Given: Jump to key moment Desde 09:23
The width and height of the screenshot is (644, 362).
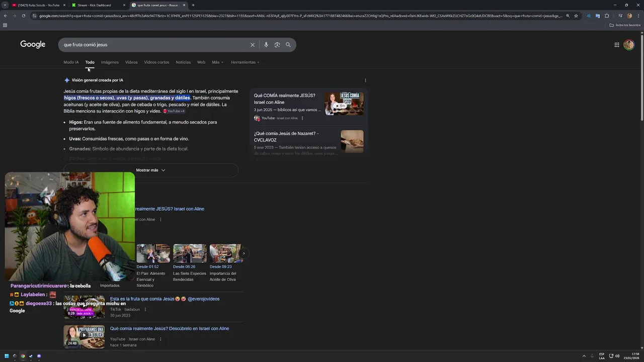Looking at the screenshot, I should point(226,253).
